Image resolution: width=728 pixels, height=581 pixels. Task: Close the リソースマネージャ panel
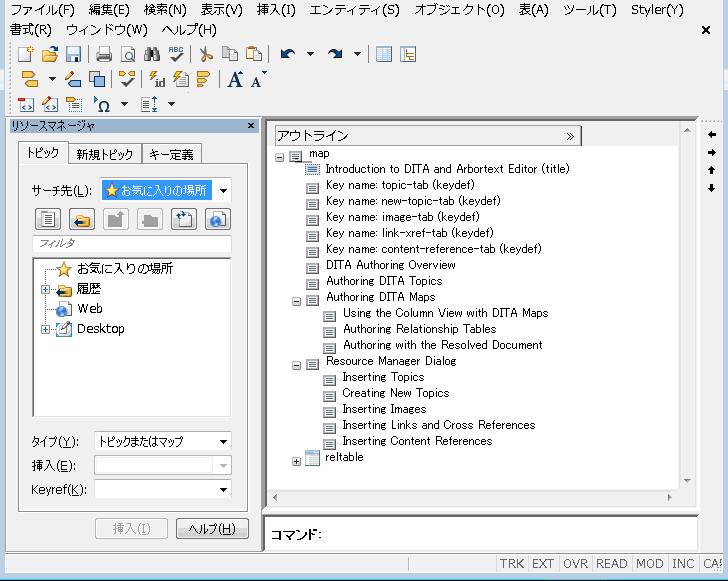[x=251, y=125]
